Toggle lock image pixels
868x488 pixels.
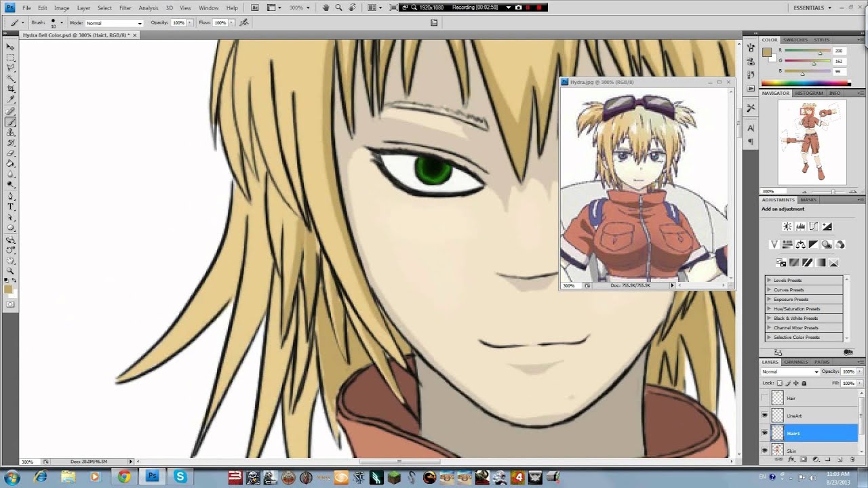click(788, 383)
